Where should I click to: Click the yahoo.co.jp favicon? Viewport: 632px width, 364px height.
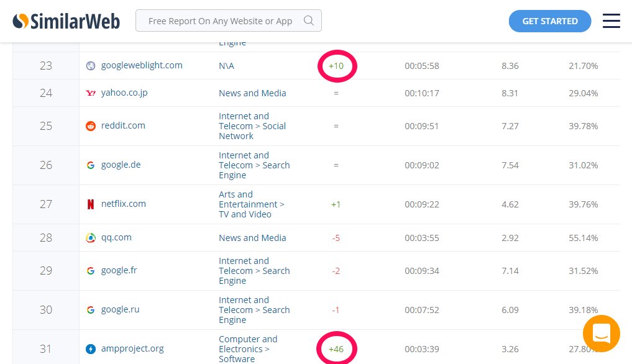[x=91, y=93]
